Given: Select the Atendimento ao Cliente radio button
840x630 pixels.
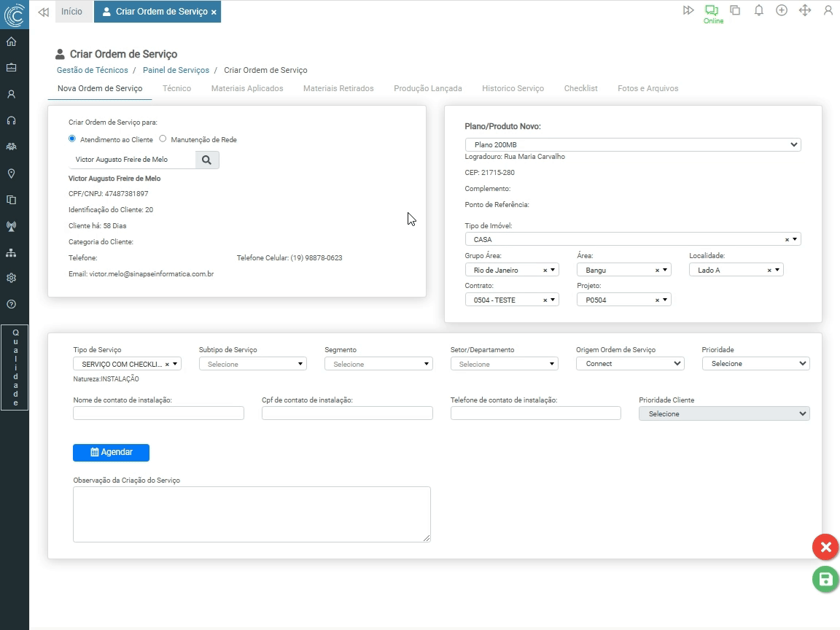Looking at the screenshot, I should coord(72,139).
